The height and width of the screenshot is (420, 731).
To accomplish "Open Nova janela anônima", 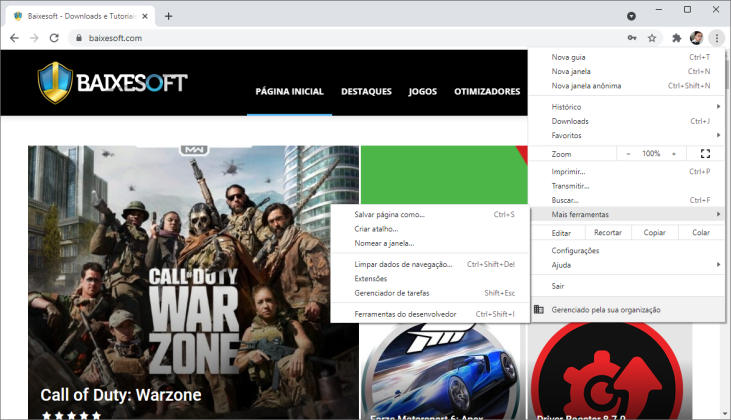I will point(627,86).
